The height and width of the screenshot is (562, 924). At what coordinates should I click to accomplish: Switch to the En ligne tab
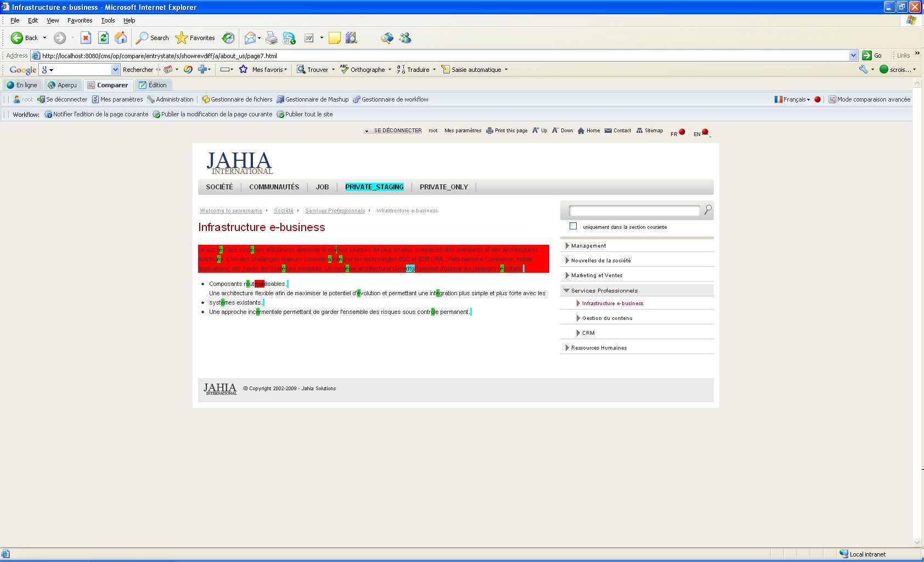click(x=22, y=85)
